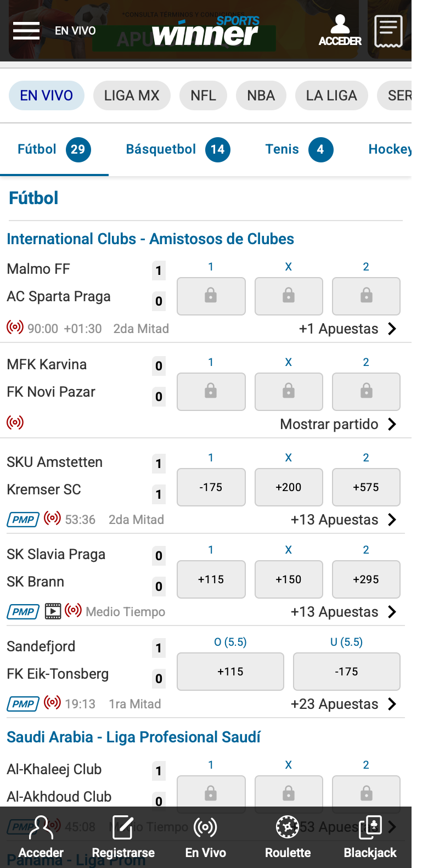Open Blackjack from bottom bar
Viewport: 428px width, 868px height.
(370, 837)
